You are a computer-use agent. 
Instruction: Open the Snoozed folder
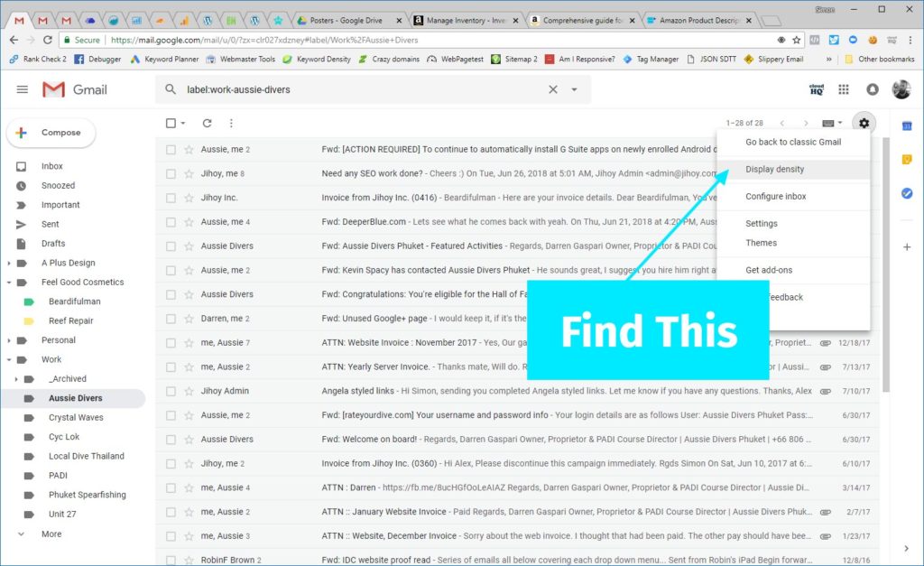pyautogui.click(x=58, y=186)
